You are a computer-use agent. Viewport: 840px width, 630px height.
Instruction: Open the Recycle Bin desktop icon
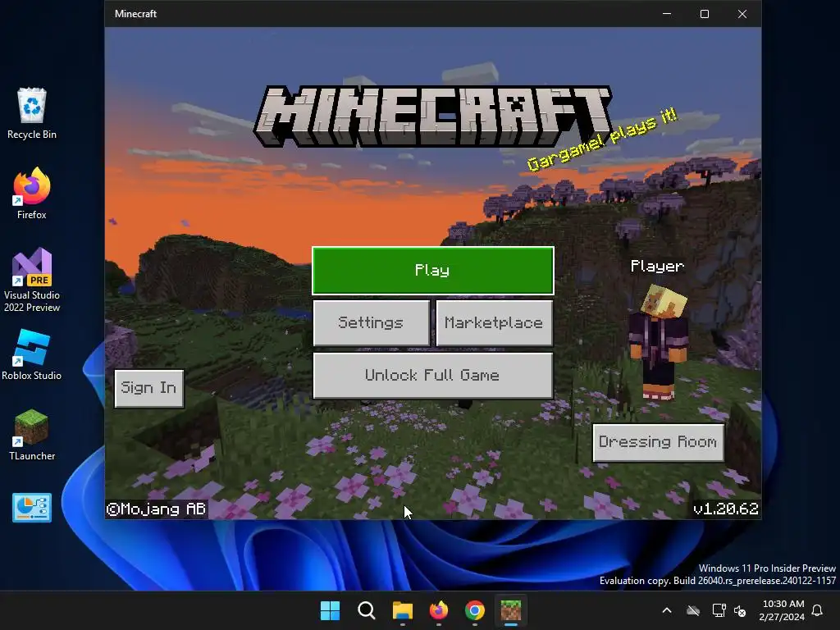[x=32, y=113]
